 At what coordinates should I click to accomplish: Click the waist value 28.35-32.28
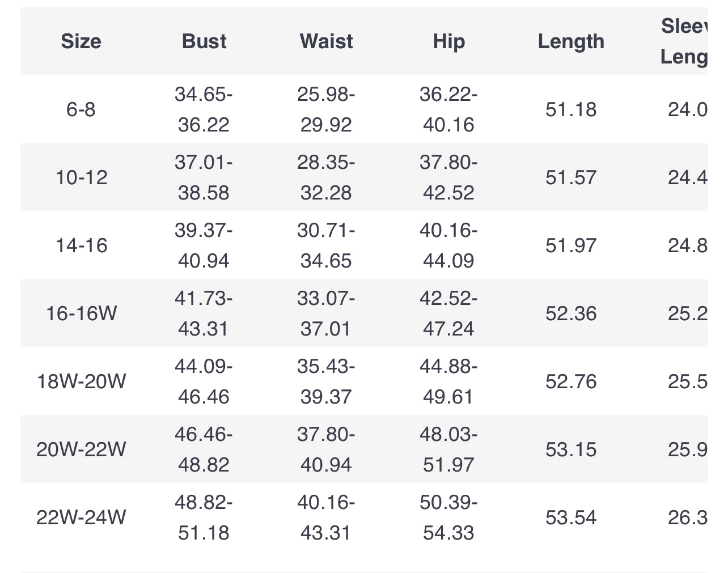(x=326, y=177)
